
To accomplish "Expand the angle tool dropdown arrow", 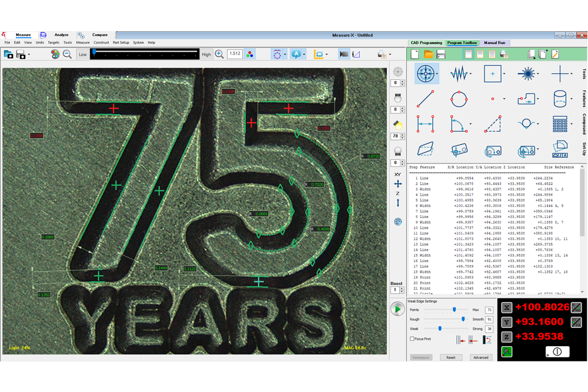I will click(470, 124).
